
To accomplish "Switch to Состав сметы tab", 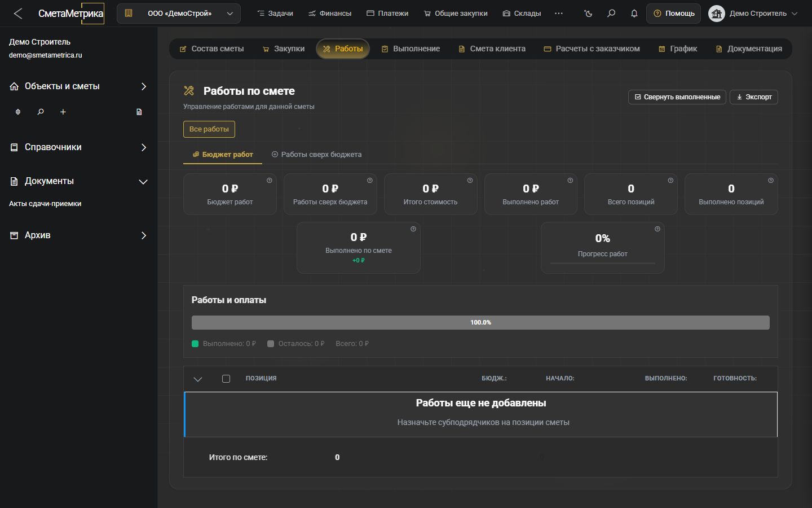I will (212, 49).
